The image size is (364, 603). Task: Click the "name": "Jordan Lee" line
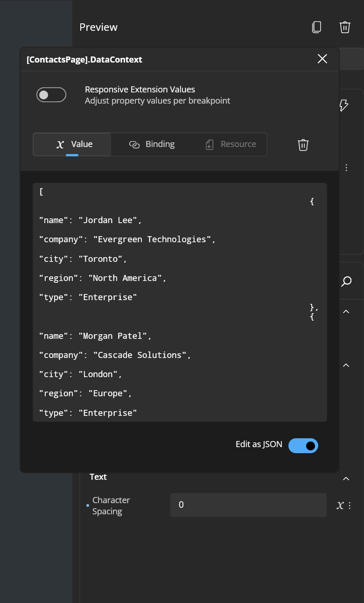pos(90,220)
